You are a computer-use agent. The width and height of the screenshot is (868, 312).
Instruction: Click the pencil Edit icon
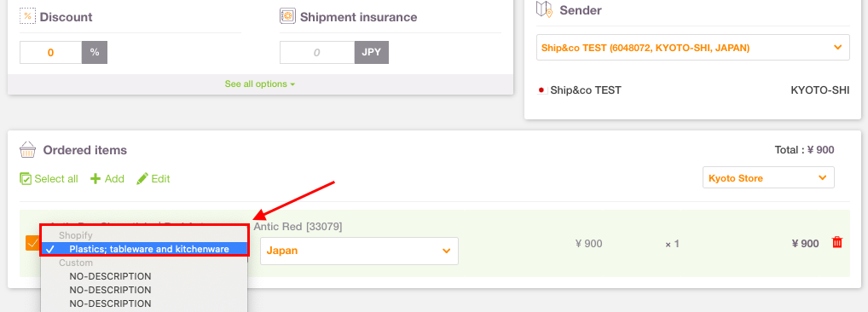point(142,179)
